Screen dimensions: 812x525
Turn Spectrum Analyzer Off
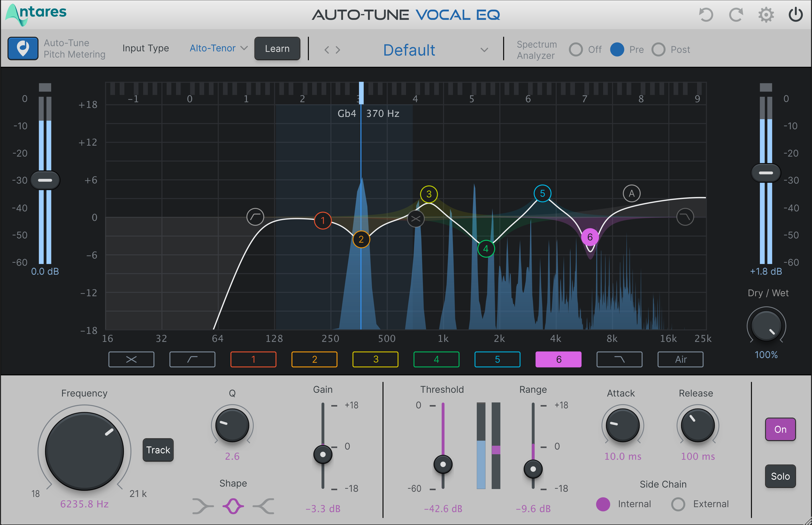576,50
